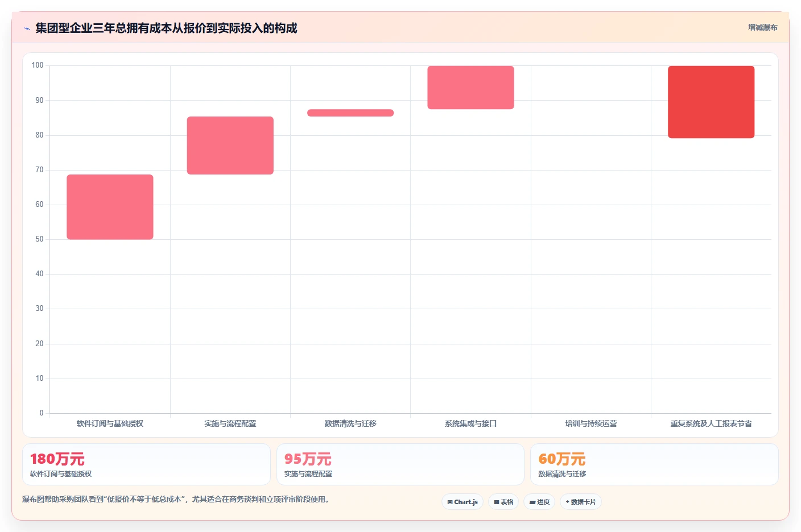Click the x-axis label 系统集成与接口
801x532 pixels.
[x=470, y=423]
